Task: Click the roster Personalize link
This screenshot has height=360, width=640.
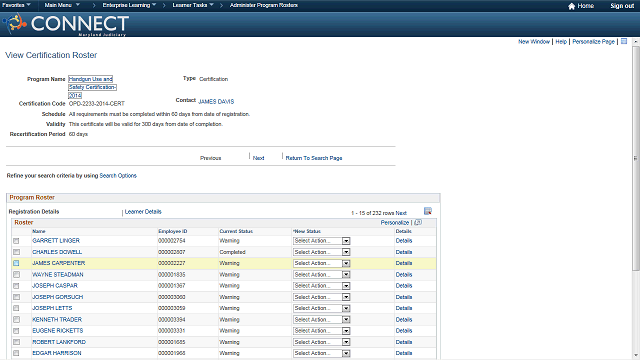Action: (395, 223)
